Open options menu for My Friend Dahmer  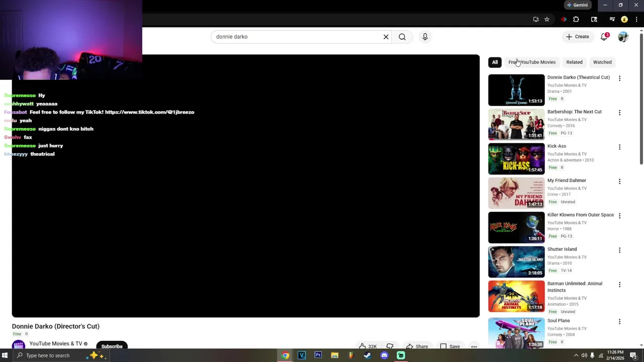619,182
